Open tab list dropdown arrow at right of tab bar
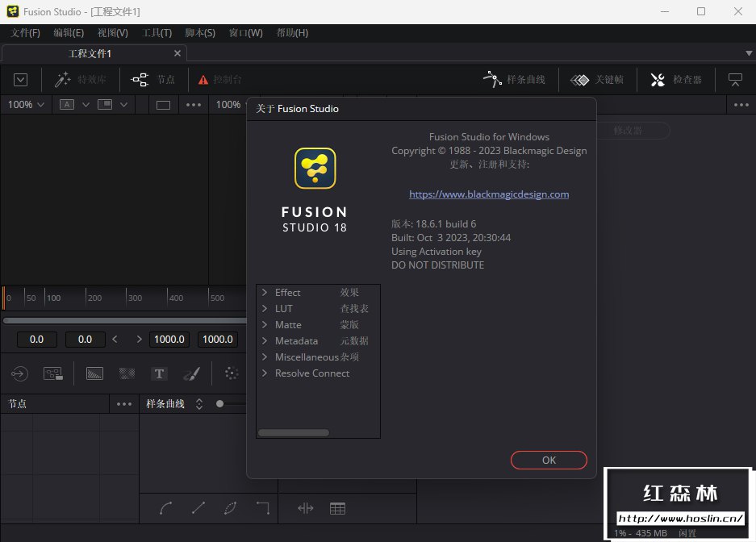Screen dimensions: 756x542 point(749,53)
